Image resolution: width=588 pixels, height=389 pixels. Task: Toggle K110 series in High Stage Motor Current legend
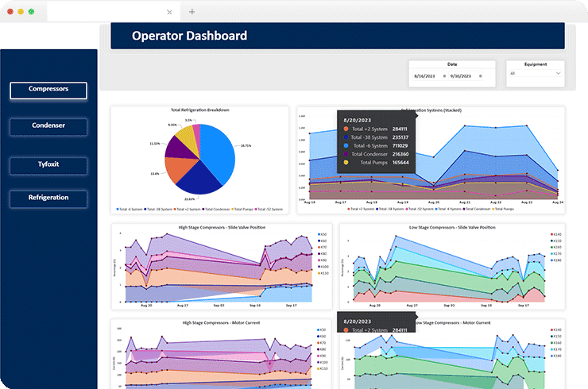(318, 368)
